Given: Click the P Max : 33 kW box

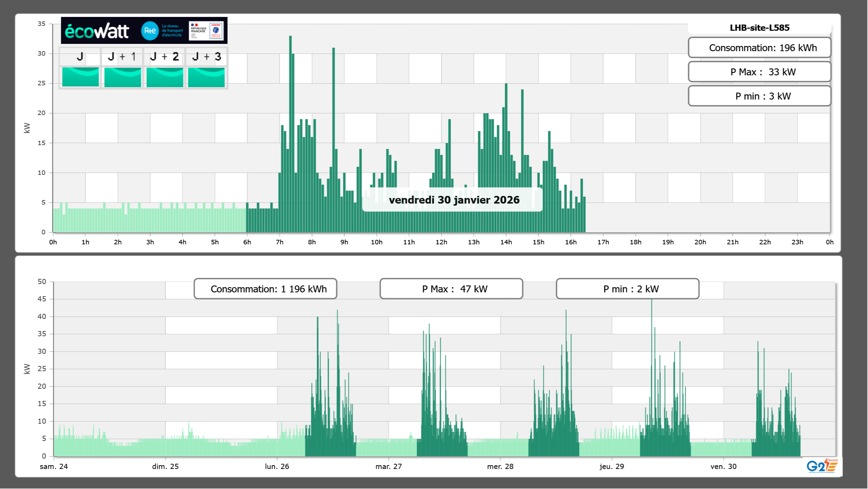Looking at the screenshot, I should click(x=759, y=72).
